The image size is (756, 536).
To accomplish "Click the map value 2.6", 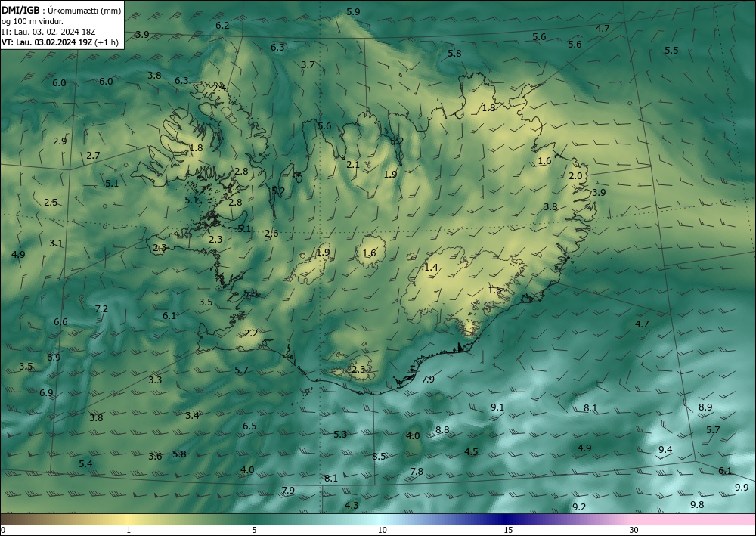I will click(271, 234).
